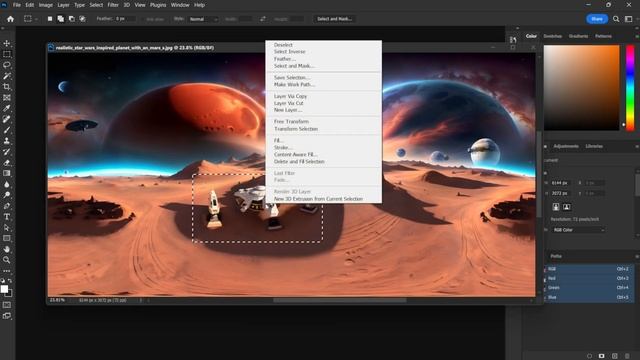The image size is (640, 360).
Task: Select the Rectangular Marquee tool
Action: [7, 54]
